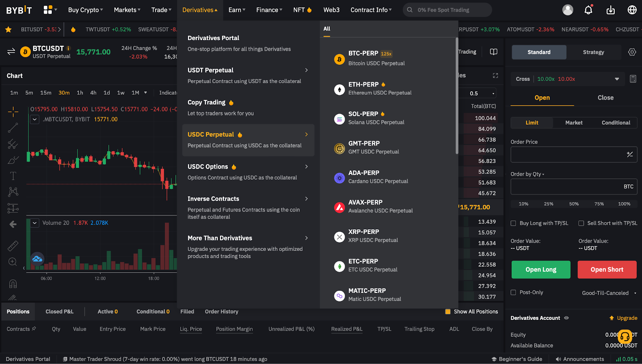642x364 pixels.
Task: Select the chart patterns tool
Action: pyautogui.click(x=13, y=192)
